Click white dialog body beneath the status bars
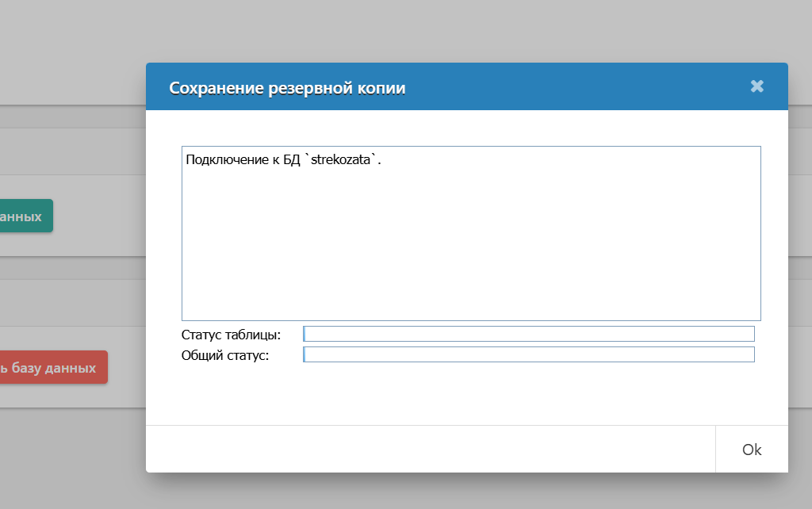Image resolution: width=812 pixels, height=509 pixels. tap(466, 392)
